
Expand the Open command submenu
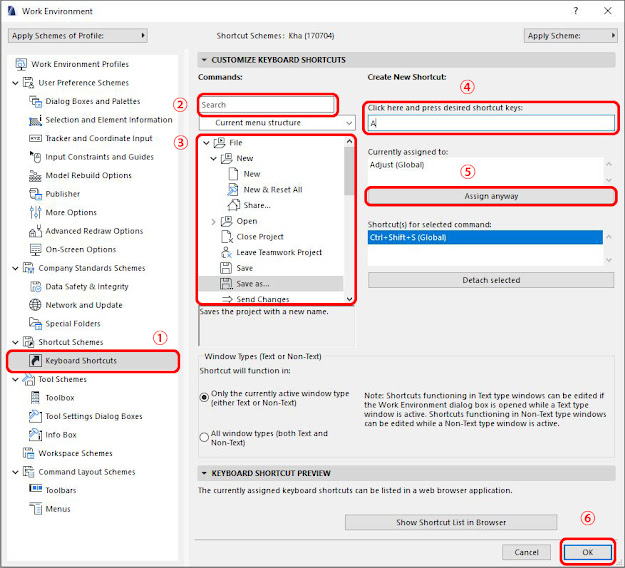coord(213,221)
